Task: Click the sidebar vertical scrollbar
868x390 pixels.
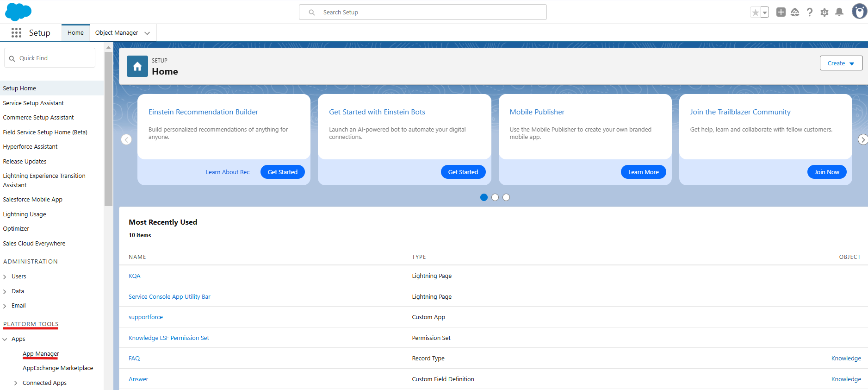Action: 108,128
